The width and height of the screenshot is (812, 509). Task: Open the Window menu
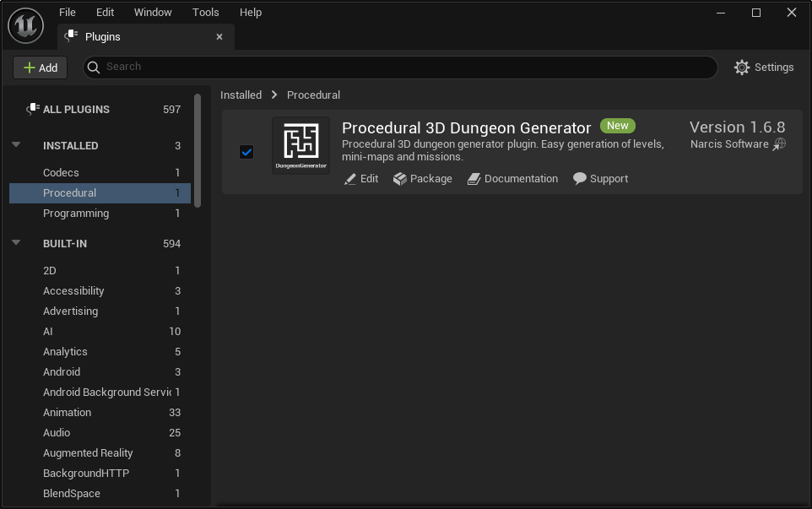point(153,13)
